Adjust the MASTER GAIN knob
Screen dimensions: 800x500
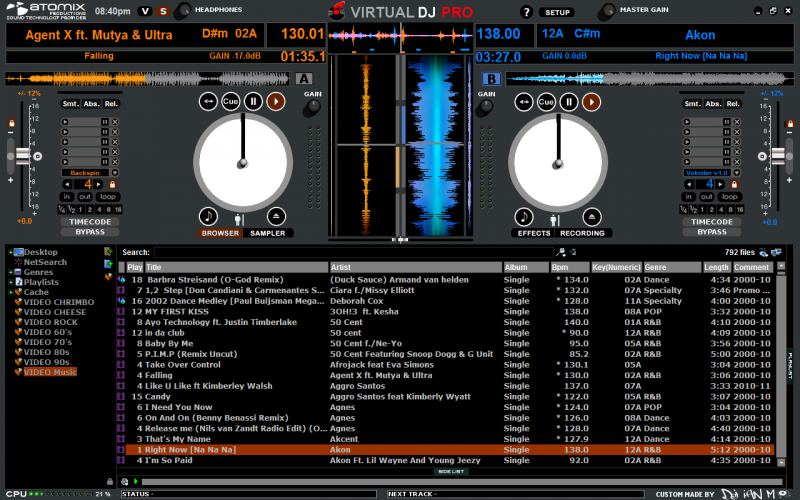[606, 11]
